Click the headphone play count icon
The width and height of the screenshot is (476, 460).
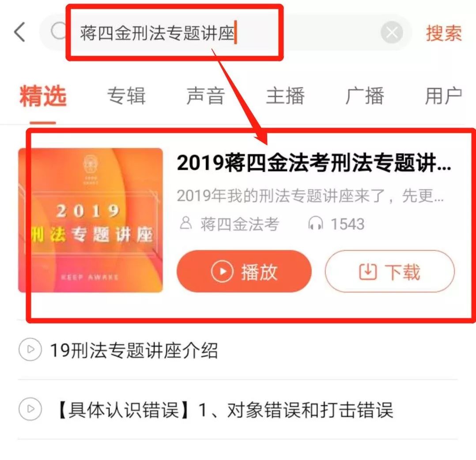(x=315, y=224)
